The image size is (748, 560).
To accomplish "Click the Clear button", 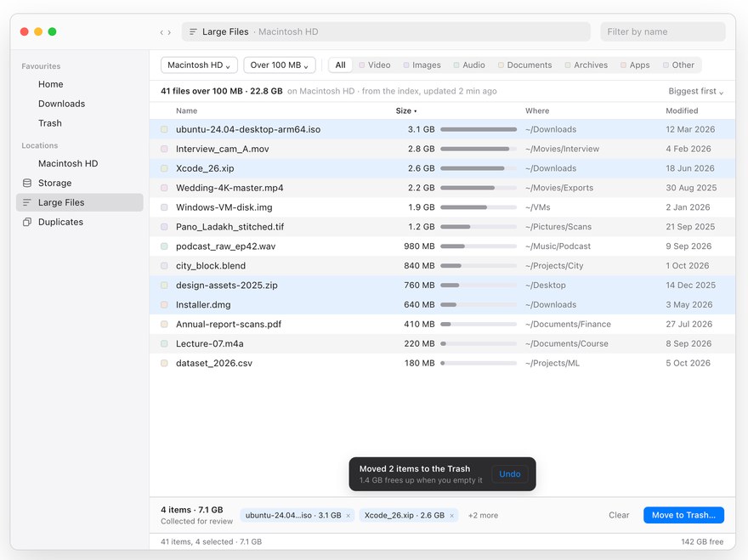I will tap(619, 515).
